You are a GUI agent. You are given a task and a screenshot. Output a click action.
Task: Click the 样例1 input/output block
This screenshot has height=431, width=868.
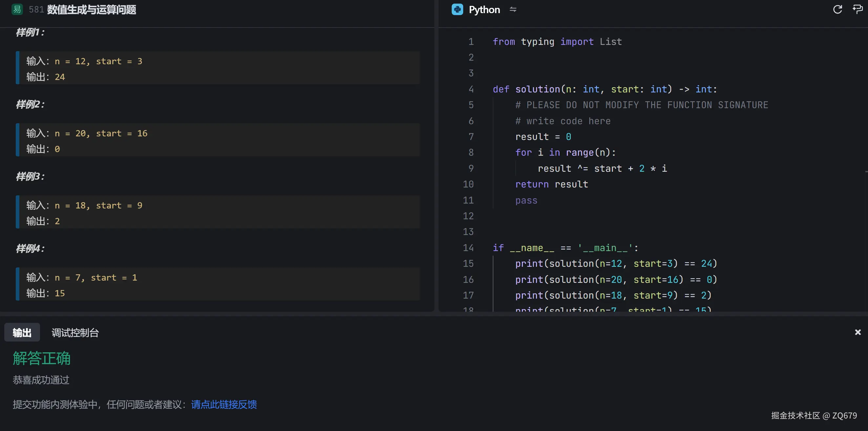218,68
